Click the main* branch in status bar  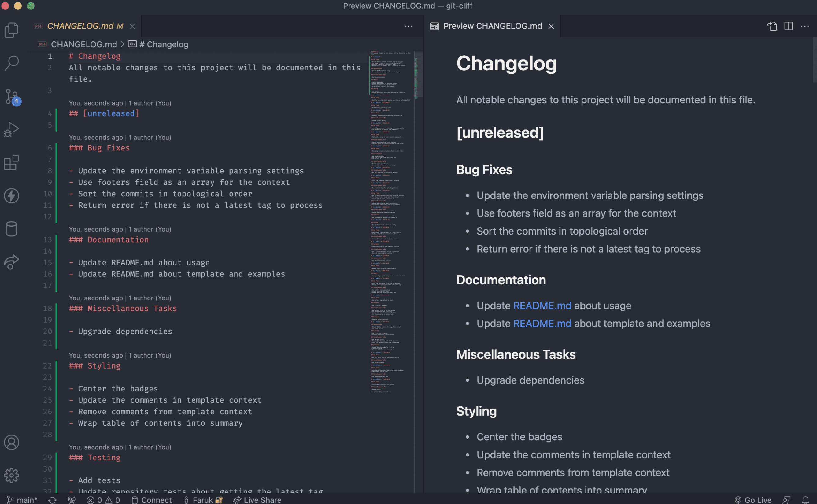pos(22,500)
